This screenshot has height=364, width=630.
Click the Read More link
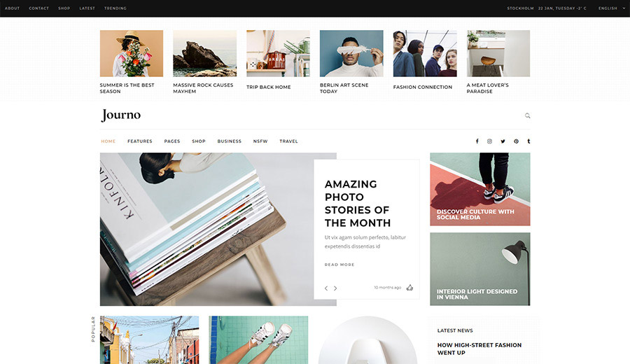coord(339,265)
